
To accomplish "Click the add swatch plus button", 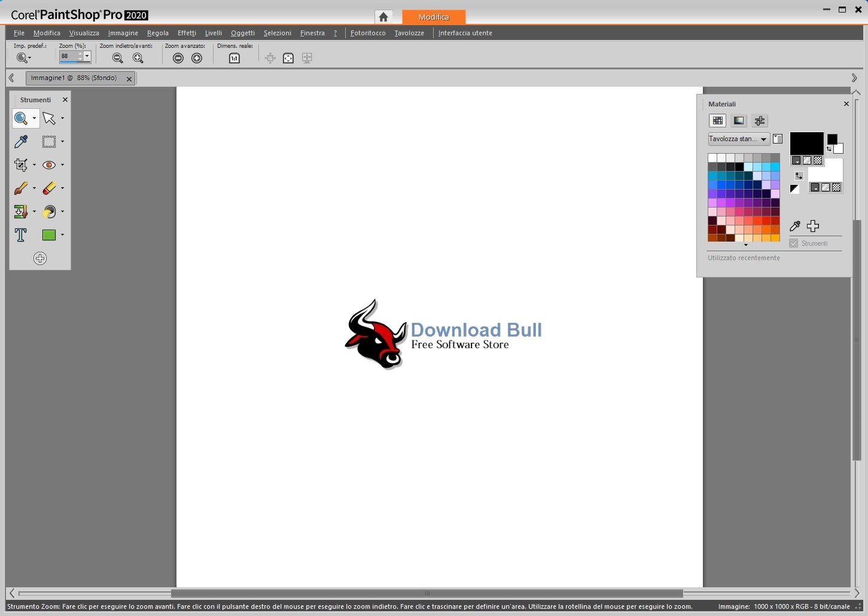I will (x=813, y=226).
